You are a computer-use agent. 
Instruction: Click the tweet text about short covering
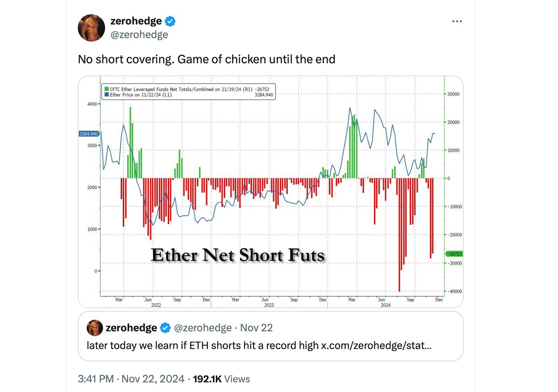coord(206,59)
